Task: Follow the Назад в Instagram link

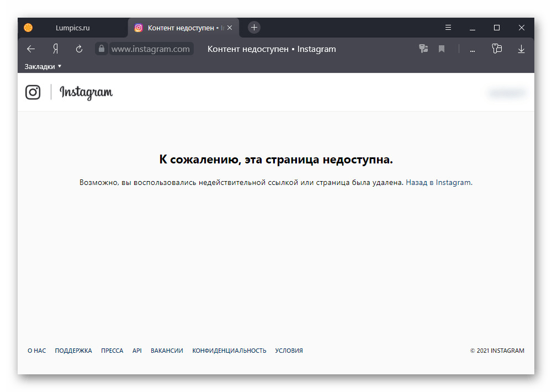Action: pyautogui.click(x=438, y=182)
